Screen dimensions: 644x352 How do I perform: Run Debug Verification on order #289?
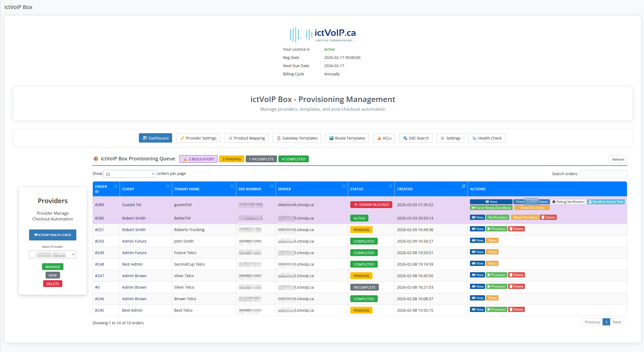coord(568,202)
